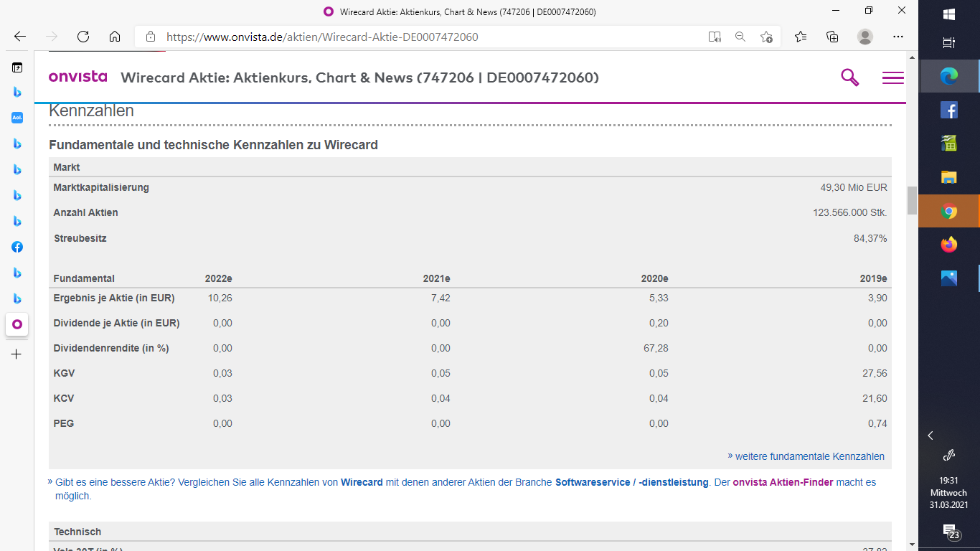Switch to Google Chrome in taskbar
Viewport: 980px width, 551px height.
(x=949, y=212)
